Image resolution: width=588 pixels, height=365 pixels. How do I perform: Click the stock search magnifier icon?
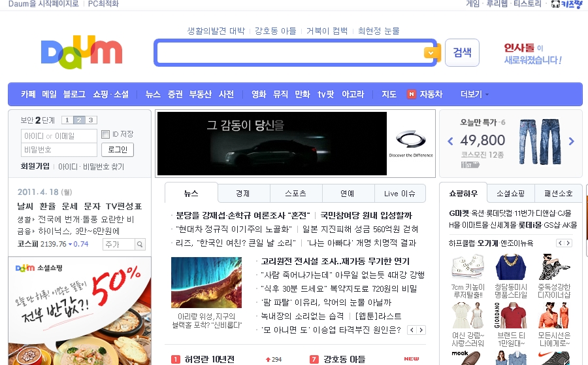click(140, 245)
